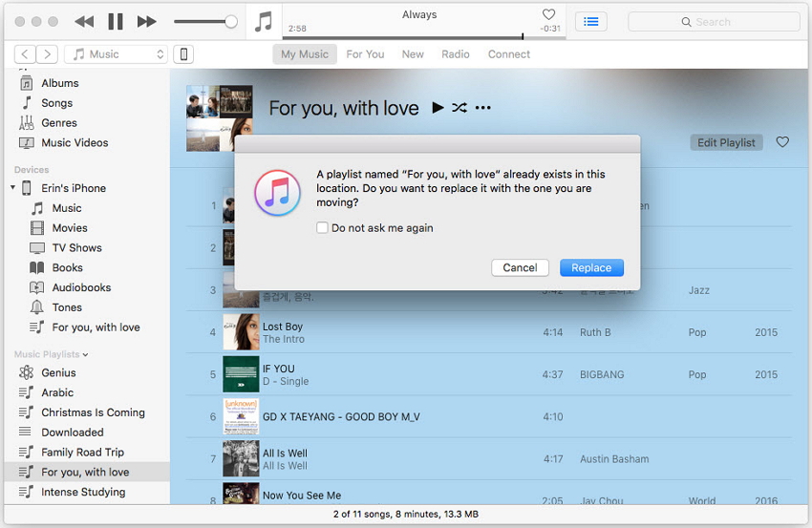Open the Radio tab

point(455,54)
